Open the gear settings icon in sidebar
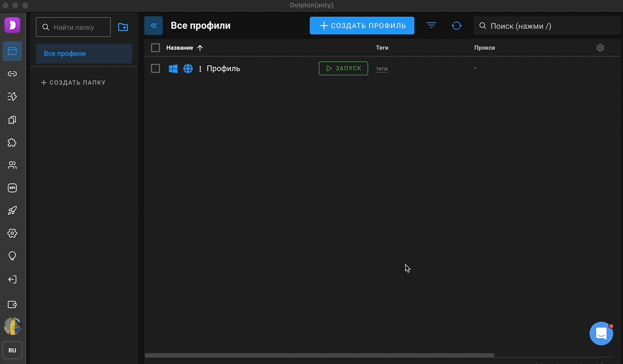The image size is (623, 364). 12,233
